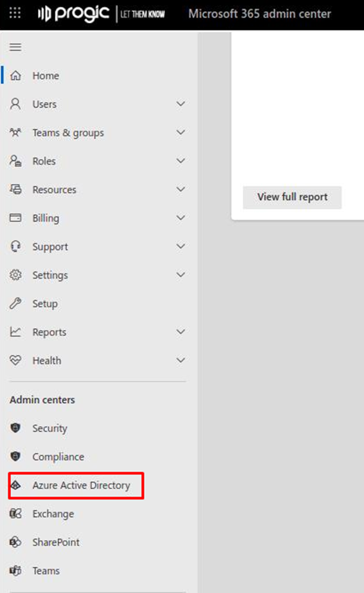Expand the Support chevron
Viewport: 364px width, 593px height.
point(181,246)
